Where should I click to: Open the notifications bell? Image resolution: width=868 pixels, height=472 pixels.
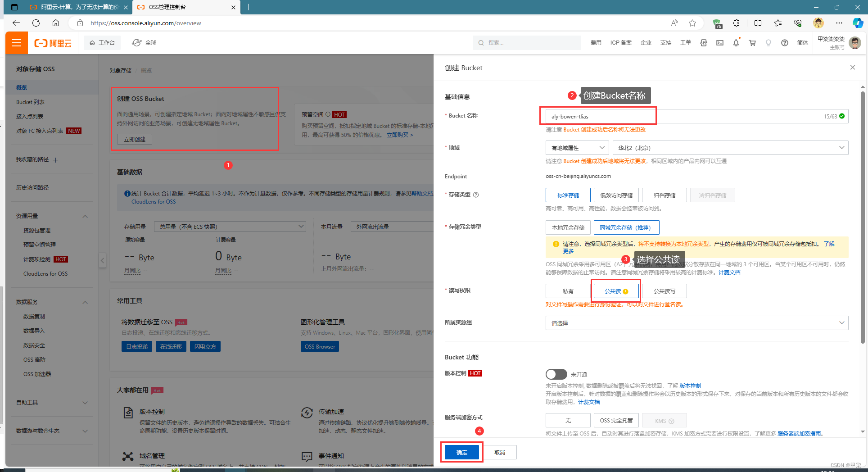736,43
